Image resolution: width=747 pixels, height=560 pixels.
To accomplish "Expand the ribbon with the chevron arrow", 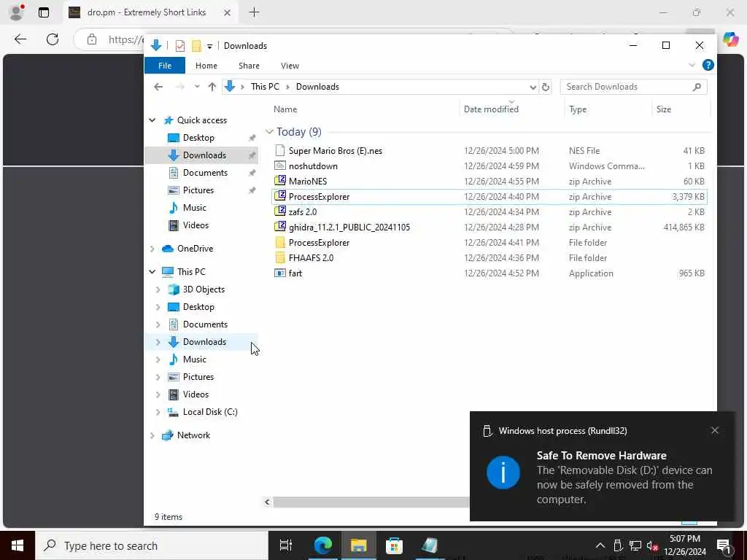I will click(692, 65).
